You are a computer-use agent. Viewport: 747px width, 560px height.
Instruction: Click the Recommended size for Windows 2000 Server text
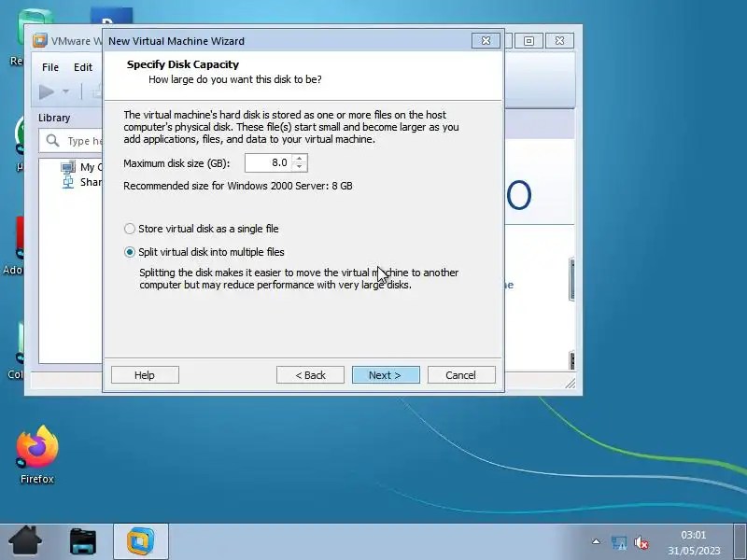[x=238, y=186]
